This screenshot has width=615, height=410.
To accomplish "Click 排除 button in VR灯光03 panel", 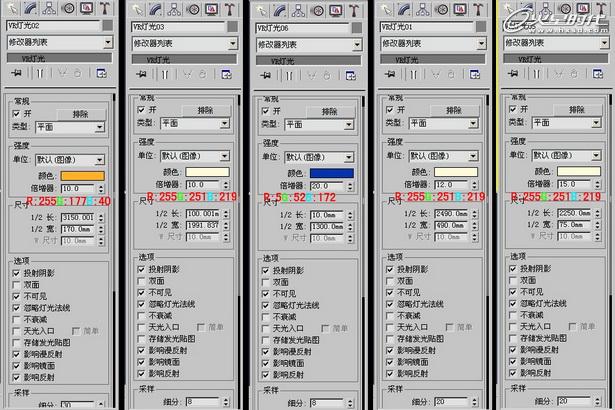I will click(206, 110).
